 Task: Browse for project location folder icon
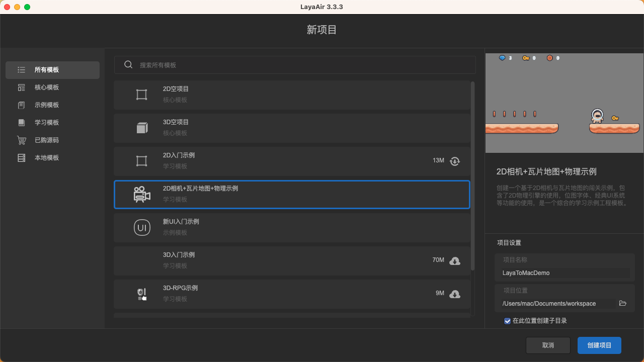623,303
